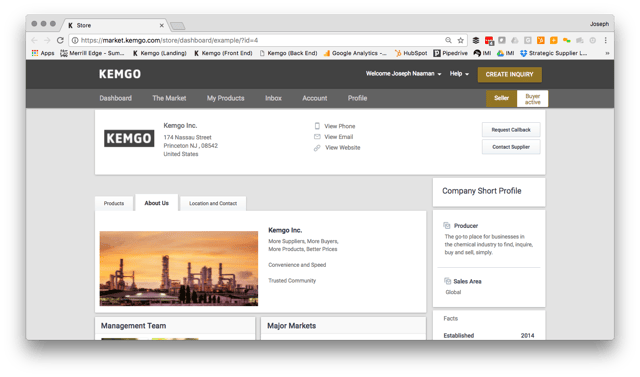Click the orange extension icon in toolbar
Image resolution: width=640 pixels, height=377 pixels.
click(x=540, y=40)
